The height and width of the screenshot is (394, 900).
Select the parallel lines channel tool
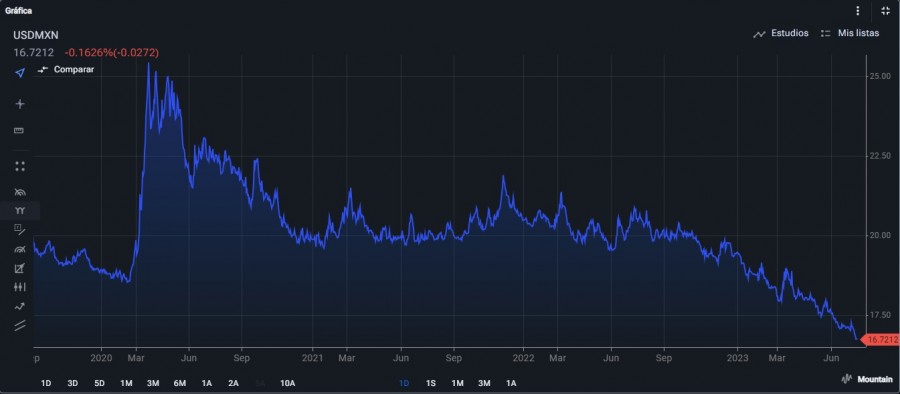(x=20, y=325)
